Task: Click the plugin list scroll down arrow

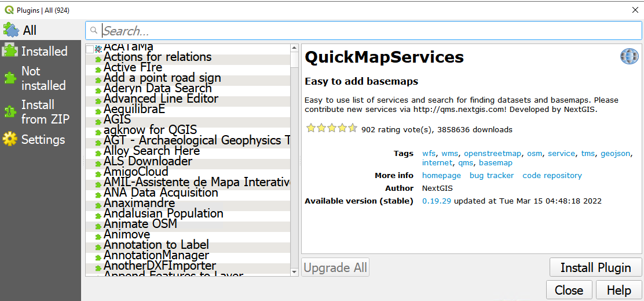Action: [294, 272]
